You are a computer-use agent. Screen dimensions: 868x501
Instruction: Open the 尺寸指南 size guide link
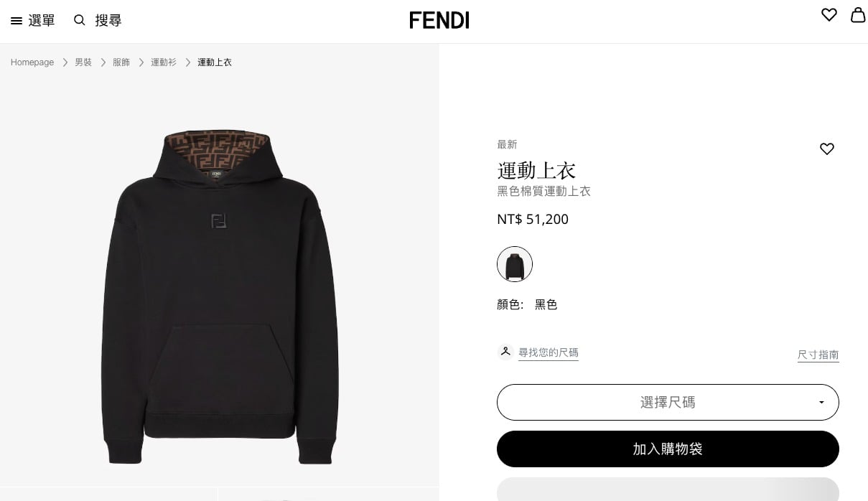click(x=818, y=355)
